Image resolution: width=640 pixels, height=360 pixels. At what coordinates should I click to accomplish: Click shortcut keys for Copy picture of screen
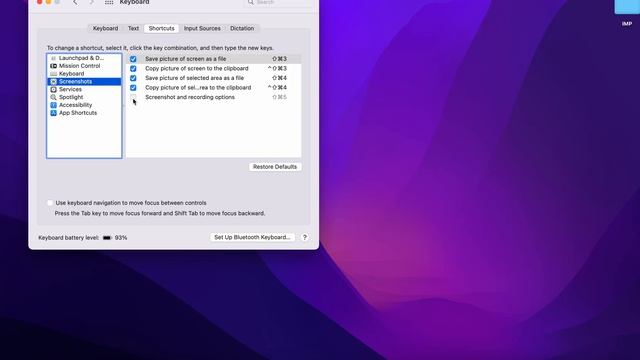click(278, 69)
